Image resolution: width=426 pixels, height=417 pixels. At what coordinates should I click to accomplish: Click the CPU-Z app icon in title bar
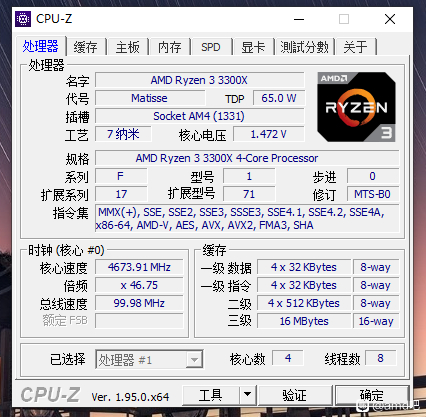(23, 19)
